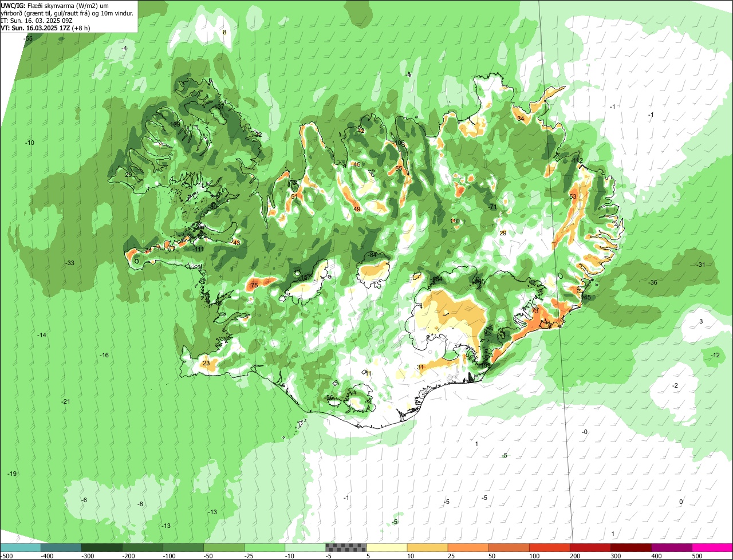Pick the 10 to 25 yellow-orange legend swatch

[x=427, y=547]
